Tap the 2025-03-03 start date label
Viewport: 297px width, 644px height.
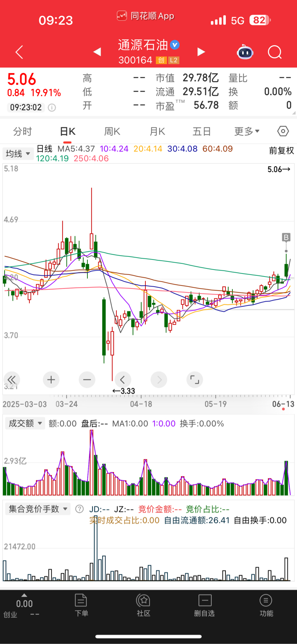(25, 404)
